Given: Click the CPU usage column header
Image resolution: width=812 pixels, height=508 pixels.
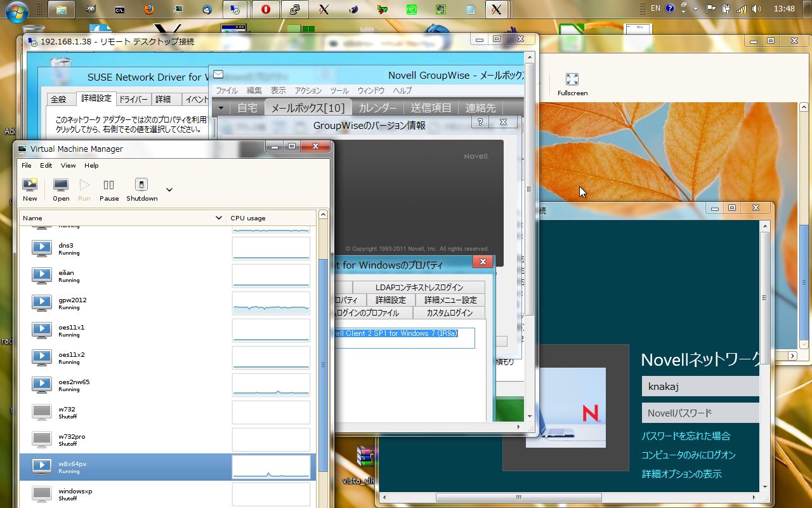Looking at the screenshot, I should [271, 218].
